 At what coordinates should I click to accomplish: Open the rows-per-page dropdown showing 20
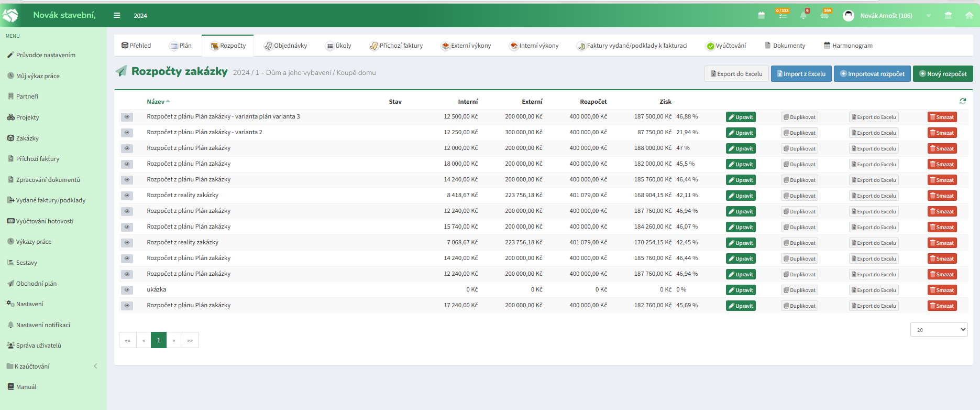(939, 330)
